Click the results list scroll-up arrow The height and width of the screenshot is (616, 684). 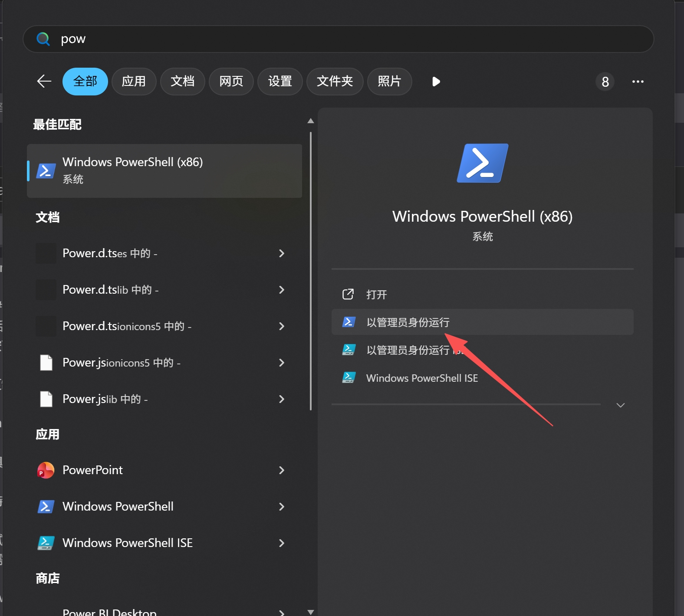point(310,121)
